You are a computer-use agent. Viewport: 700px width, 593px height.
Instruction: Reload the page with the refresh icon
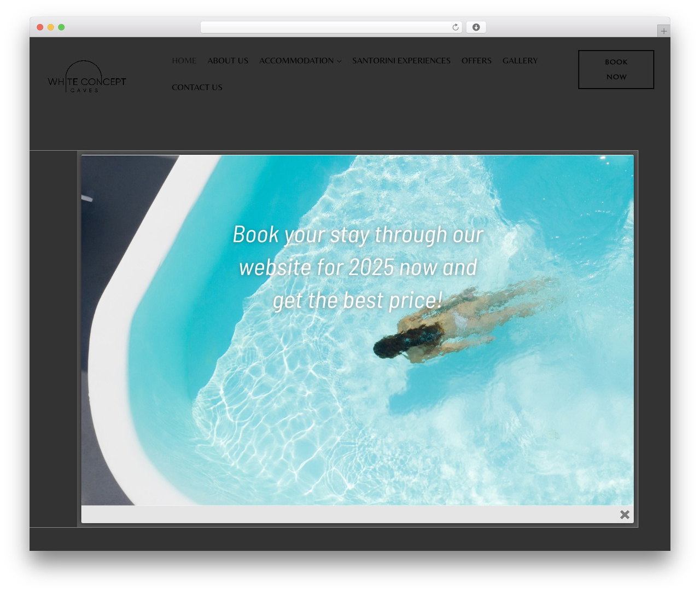[456, 27]
